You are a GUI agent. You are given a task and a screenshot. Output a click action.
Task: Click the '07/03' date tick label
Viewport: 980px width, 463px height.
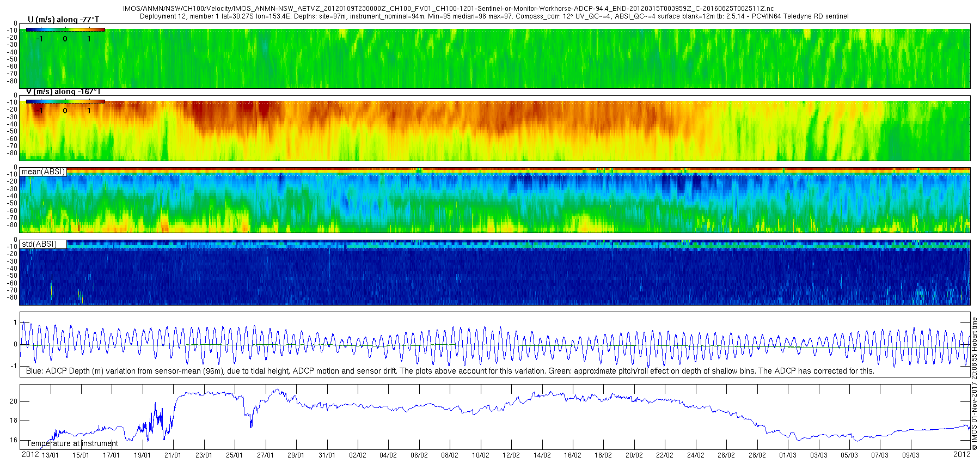pyautogui.click(x=880, y=455)
